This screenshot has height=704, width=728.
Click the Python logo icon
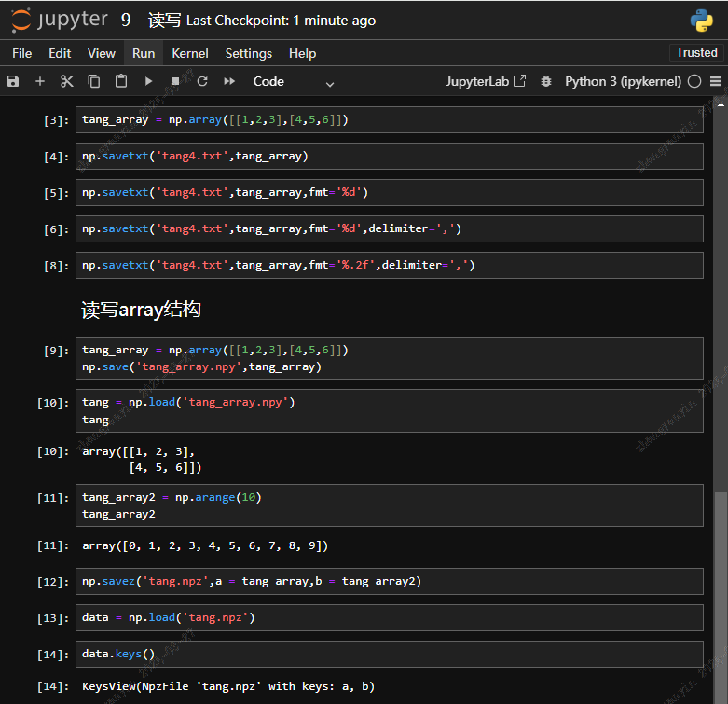pos(702,21)
